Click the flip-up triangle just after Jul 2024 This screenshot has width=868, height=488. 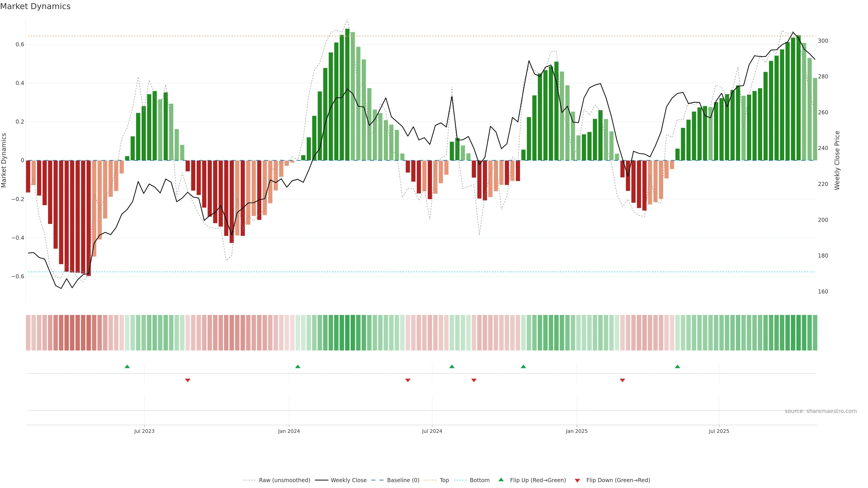pos(452,366)
